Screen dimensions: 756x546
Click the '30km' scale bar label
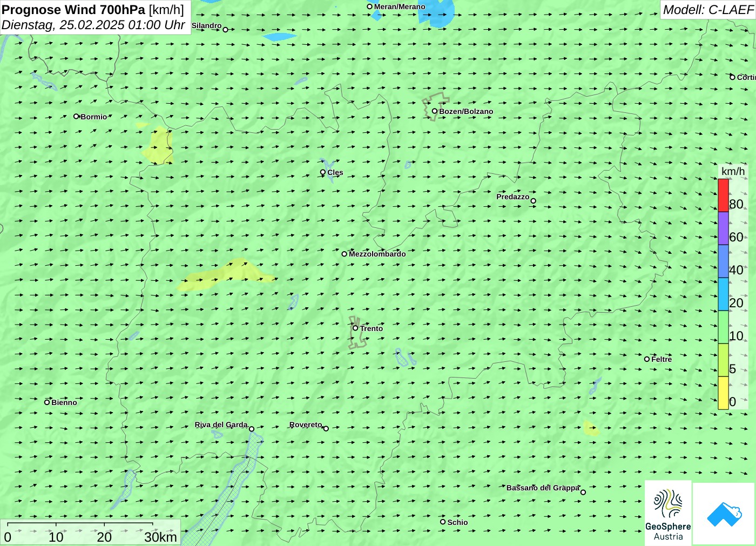[160, 537]
